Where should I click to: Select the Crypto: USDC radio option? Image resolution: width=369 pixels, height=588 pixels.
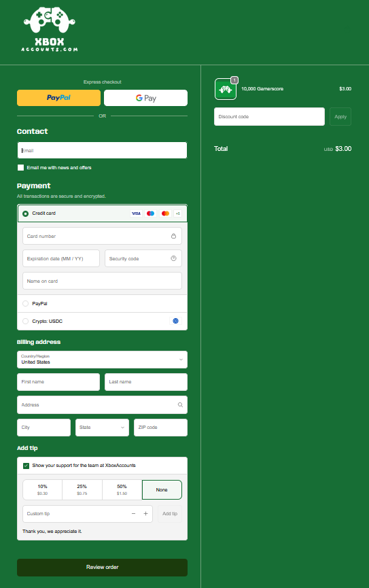(x=26, y=321)
